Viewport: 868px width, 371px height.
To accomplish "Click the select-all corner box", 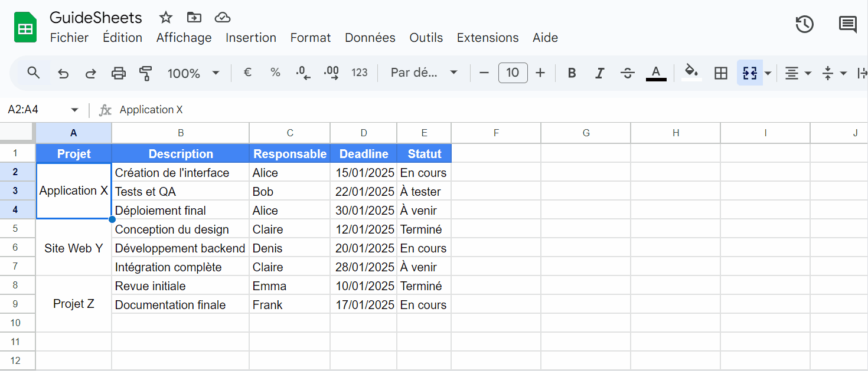I will coord(18,133).
